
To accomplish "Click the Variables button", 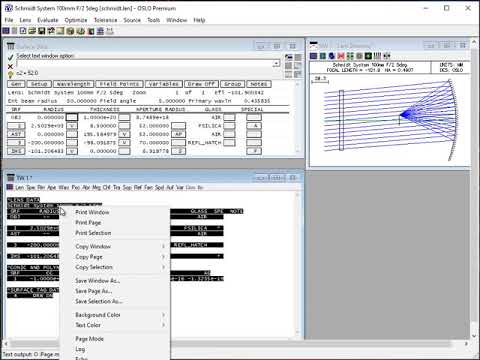I will coord(163,84).
